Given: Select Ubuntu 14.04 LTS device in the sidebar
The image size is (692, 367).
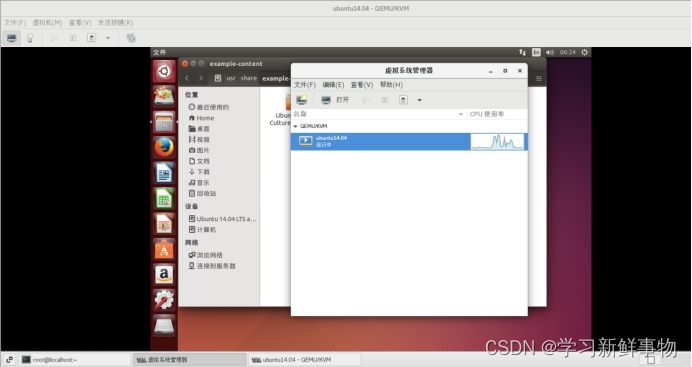Looking at the screenshot, I should tap(222, 219).
